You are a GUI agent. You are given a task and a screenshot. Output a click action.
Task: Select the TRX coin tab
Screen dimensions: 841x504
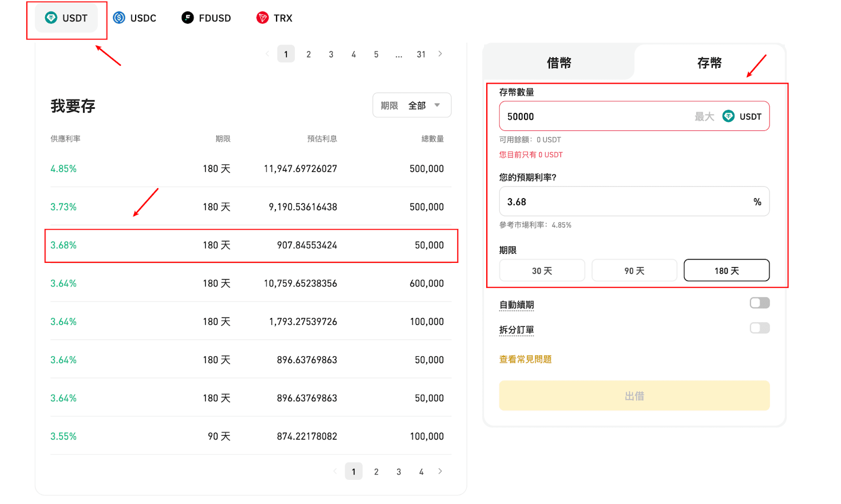(x=274, y=18)
